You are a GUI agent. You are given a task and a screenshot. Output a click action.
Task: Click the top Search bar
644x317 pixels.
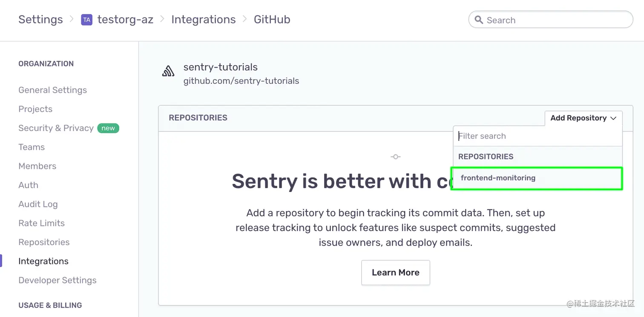(549, 20)
